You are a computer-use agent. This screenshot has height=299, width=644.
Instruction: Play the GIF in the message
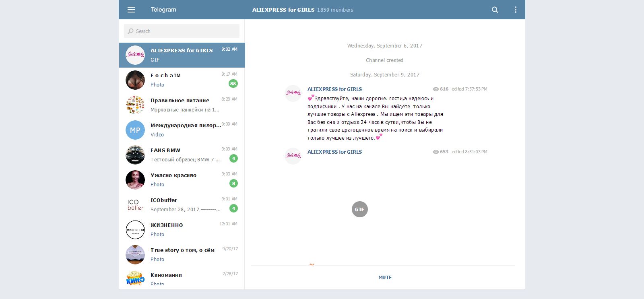360,209
